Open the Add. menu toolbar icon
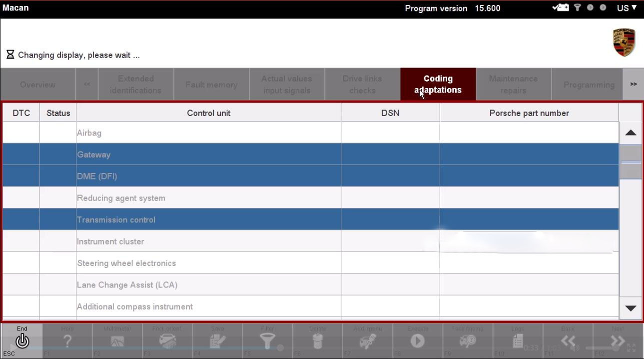 [x=367, y=340]
